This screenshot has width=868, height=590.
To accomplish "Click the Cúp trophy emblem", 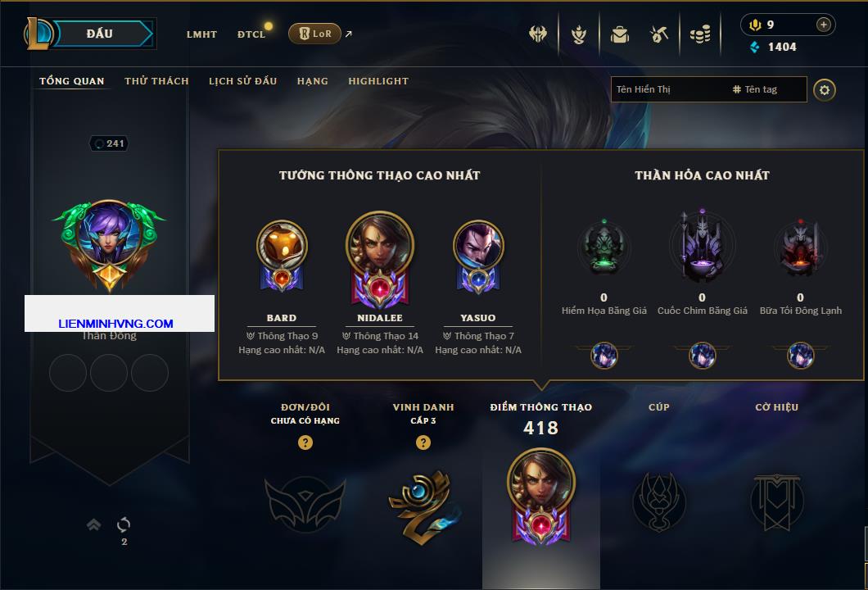I will [658, 502].
